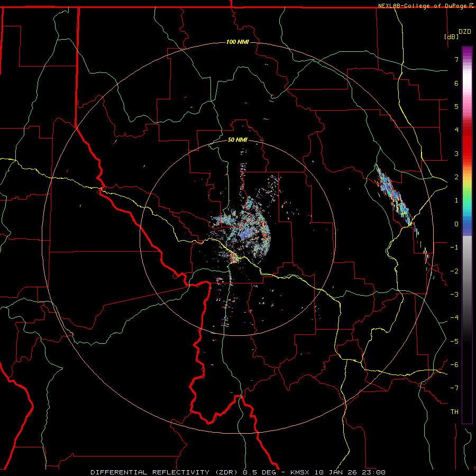Click the 4 value on the color scale

tap(456, 130)
